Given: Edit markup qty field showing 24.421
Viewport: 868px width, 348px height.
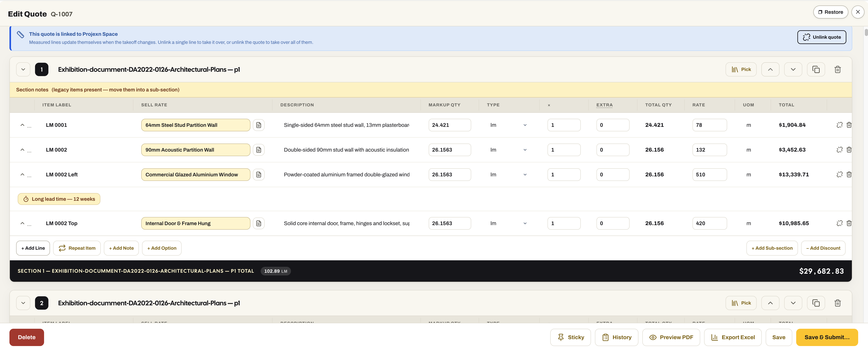Looking at the screenshot, I should pos(450,125).
